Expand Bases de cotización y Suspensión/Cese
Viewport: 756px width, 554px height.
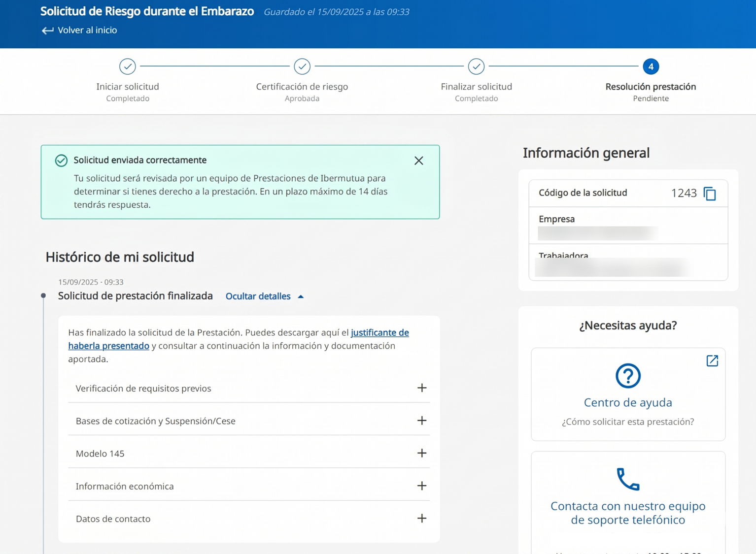421,421
